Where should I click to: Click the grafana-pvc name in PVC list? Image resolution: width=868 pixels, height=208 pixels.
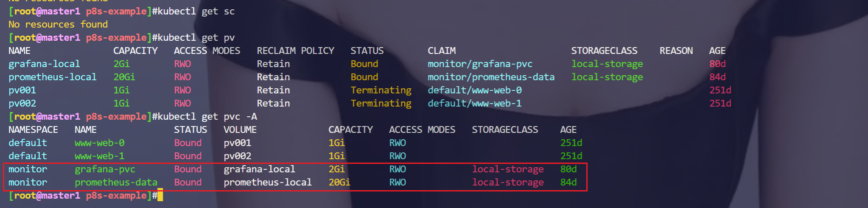point(105,169)
